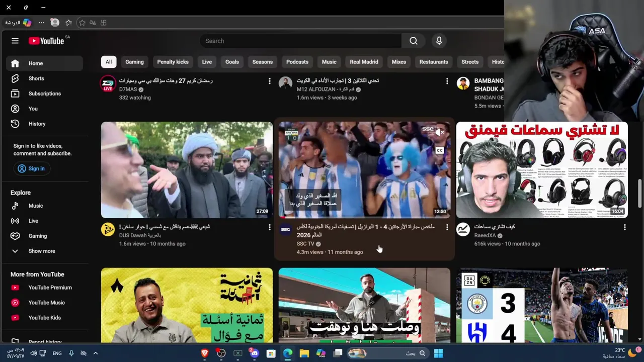Open more options for RaeedXA video
The image size is (644, 362).
[624, 227]
